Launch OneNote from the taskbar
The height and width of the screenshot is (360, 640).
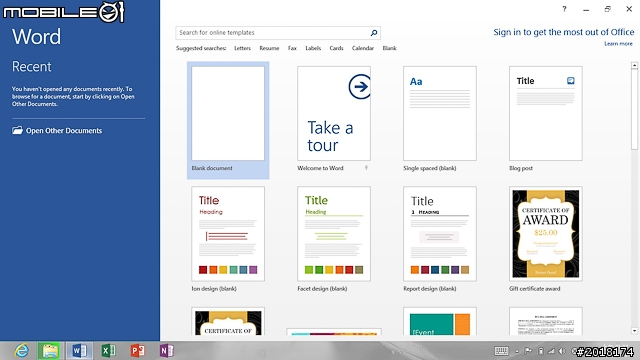pos(166,351)
